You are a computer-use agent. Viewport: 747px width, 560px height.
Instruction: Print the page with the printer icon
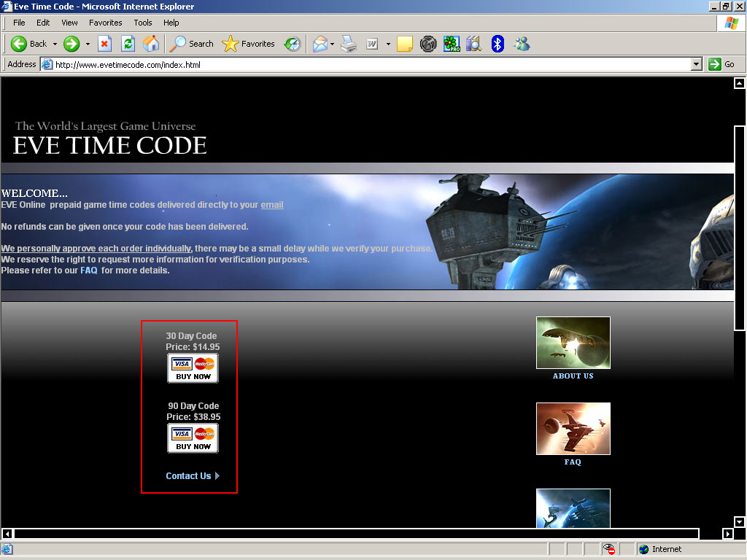pyautogui.click(x=349, y=44)
